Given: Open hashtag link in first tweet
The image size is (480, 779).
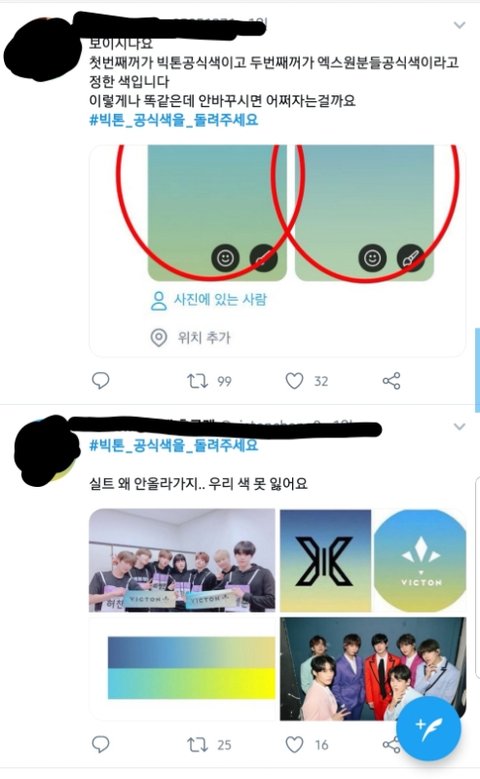Looking at the screenshot, I should pyautogui.click(x=174, y=120).
